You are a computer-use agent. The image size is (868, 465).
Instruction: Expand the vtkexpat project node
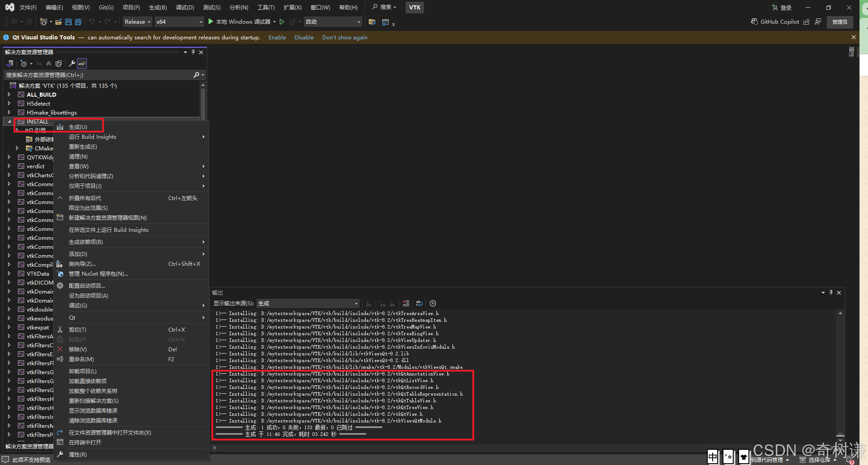click(x=9, y=327)
